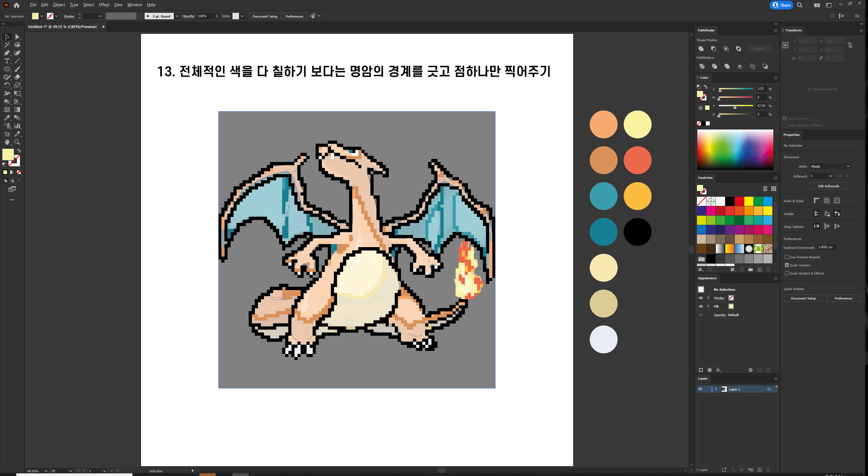Toggle constrain width and height proportions

tap(850, 45)
